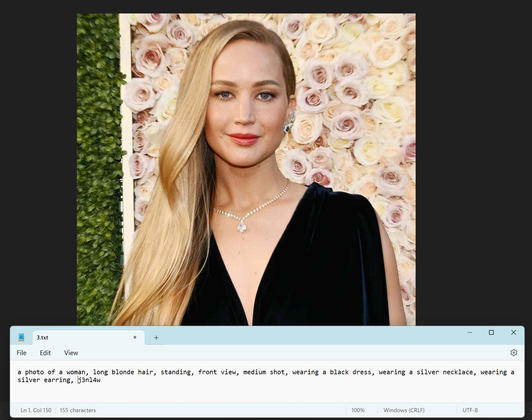This screenshot has height=420, width=532.
Task: Open Notepad settings with the gear icon
Action: pyautogui.click(x=513, y=352)
